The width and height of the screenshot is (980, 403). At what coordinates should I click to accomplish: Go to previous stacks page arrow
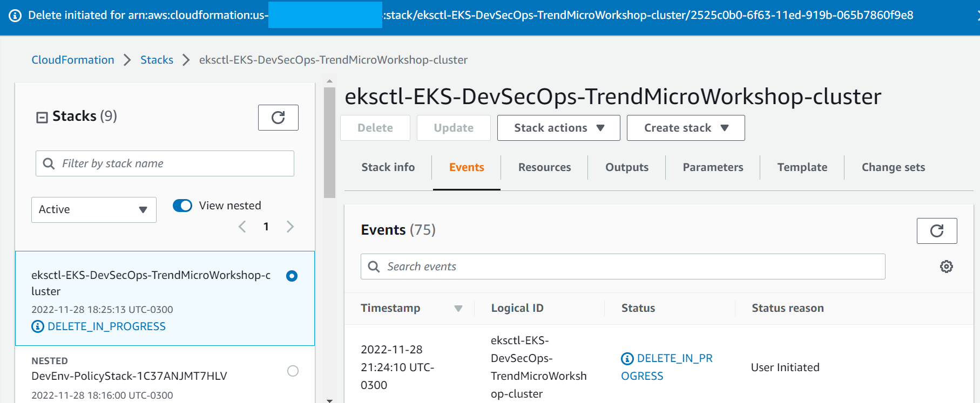click(x=242, y=227)
